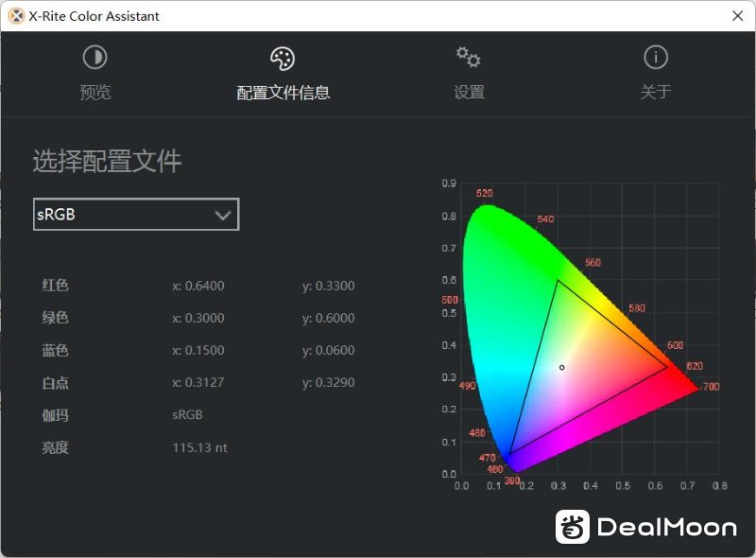Select the white point y: 0.3290 value
The height and width of the screenshot is (558, 756).
click(x=328, y=382)
